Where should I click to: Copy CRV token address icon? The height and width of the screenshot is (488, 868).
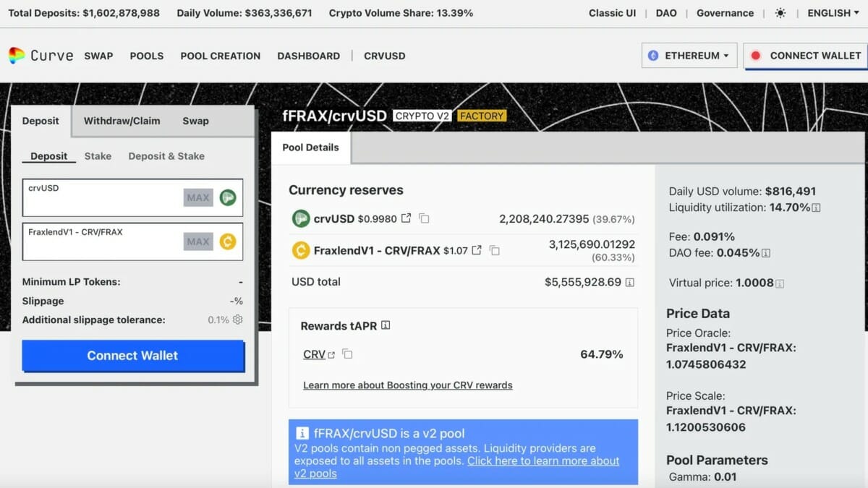click(348, 354)
